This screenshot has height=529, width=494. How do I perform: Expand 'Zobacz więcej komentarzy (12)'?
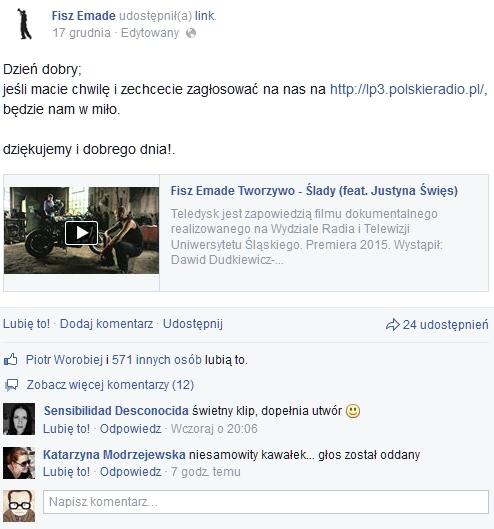[x=110, y=385]
